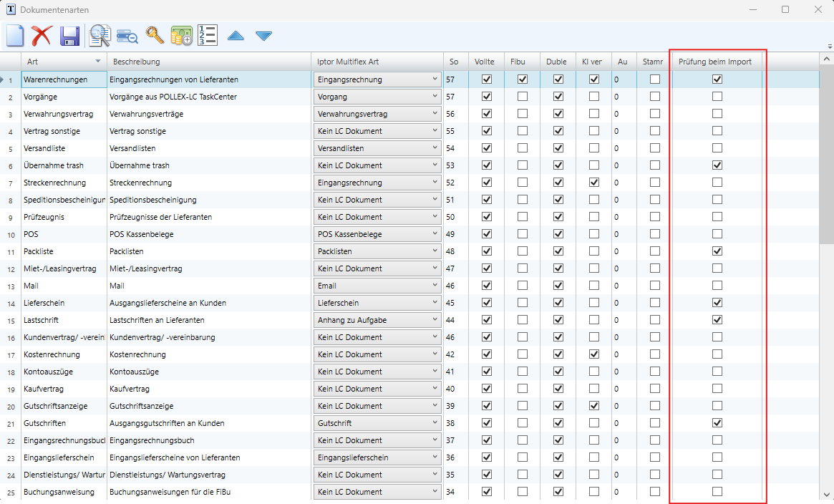Expand the Vorgang dropdown in the Vorgänge row
The image size is (834, 504).
click(x=377, y=97)
